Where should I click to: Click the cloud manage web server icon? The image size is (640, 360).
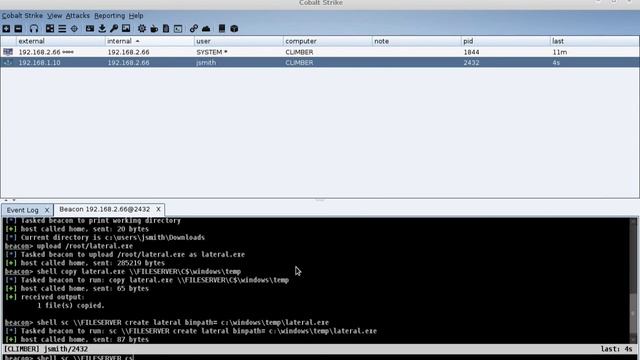206,29
